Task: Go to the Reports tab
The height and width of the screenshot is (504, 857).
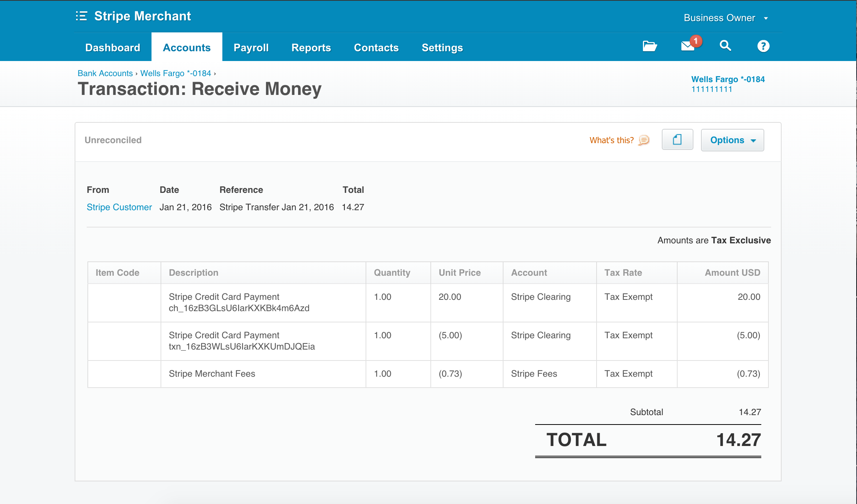Action: (311, 47)
